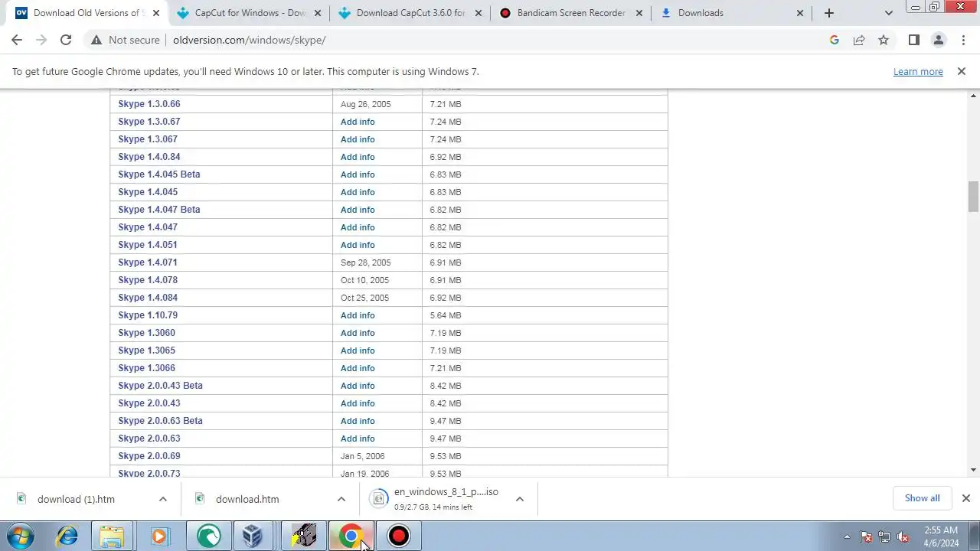Open VirtualBox from the taskbar

[253, 536]
